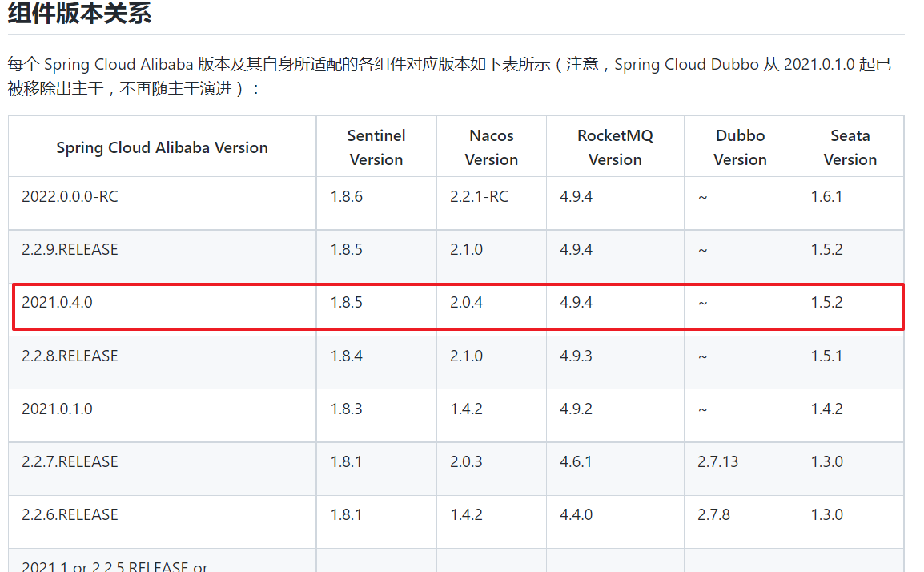Click the 组件版本关系 heading
Screen dimensions: 924x572
(79, 12)
